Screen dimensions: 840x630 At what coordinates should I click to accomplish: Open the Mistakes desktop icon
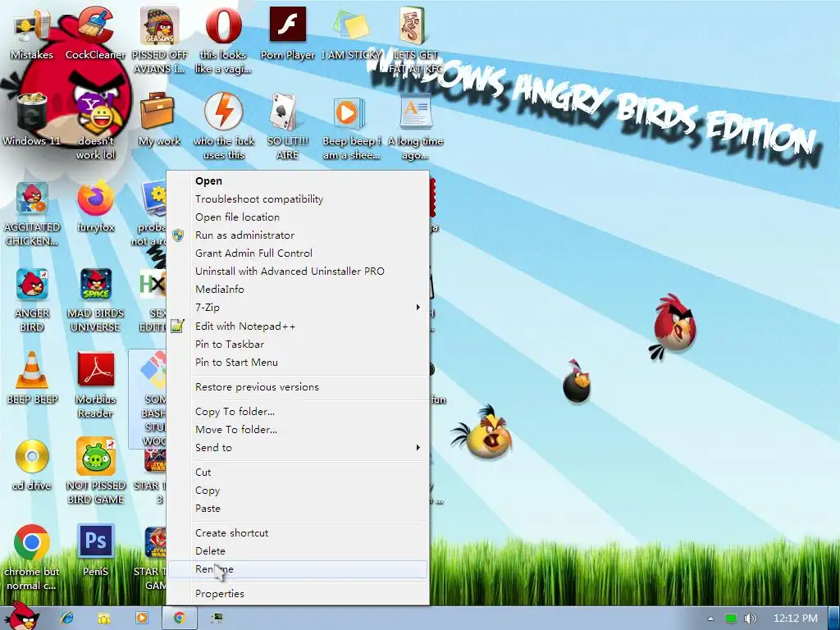32,27
